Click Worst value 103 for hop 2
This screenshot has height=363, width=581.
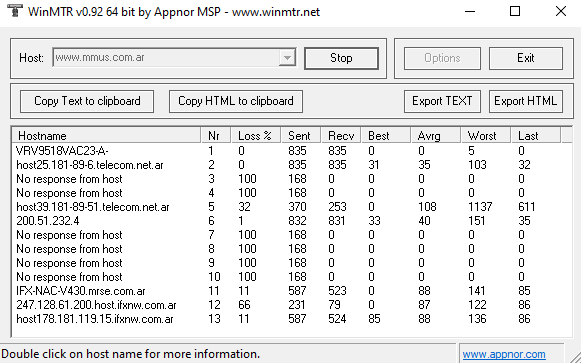point(477,165)
